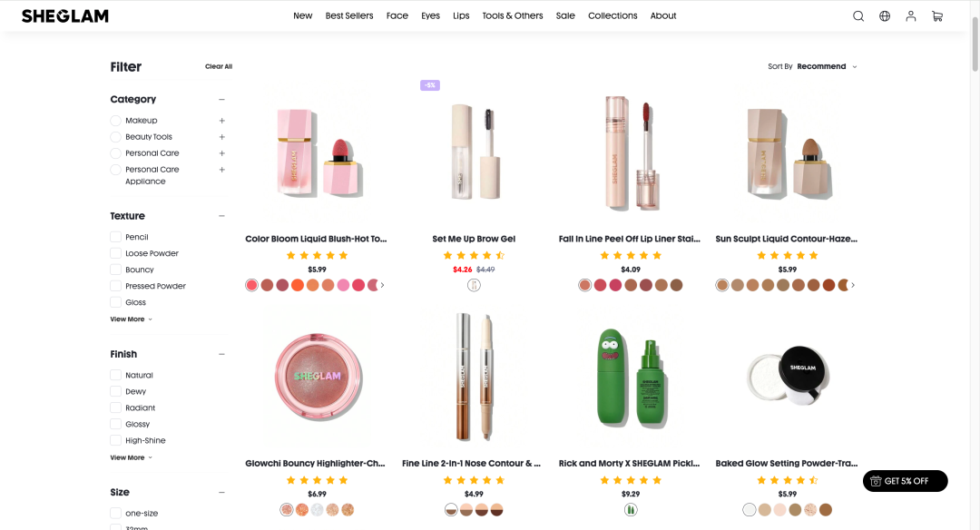Select first pink Color Bloom blush swatch

(x=252, y=285)
